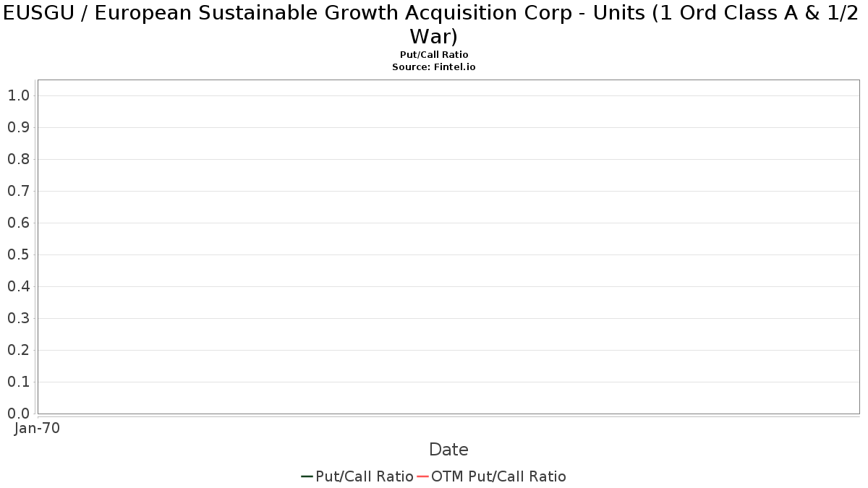Screen dimensions: 868x488
Task: Click the 1.0 y-axis tick label
Action: point(19,95)
